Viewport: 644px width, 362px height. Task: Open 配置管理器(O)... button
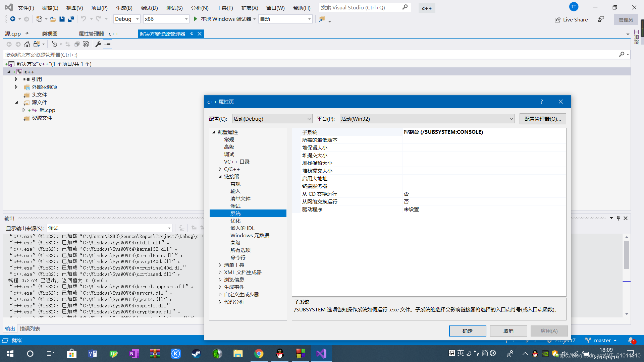[543, 119]
